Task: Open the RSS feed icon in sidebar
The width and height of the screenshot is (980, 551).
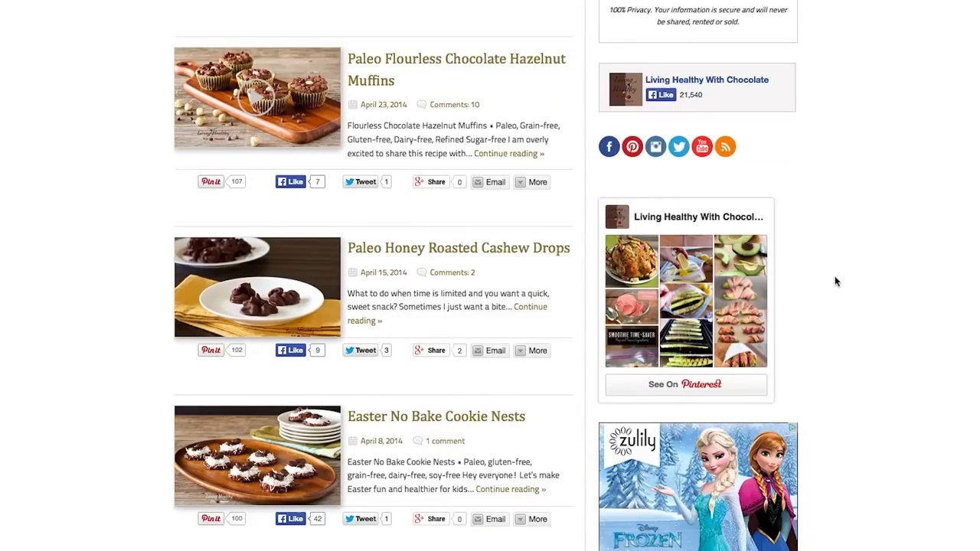Action: point(725,147)
